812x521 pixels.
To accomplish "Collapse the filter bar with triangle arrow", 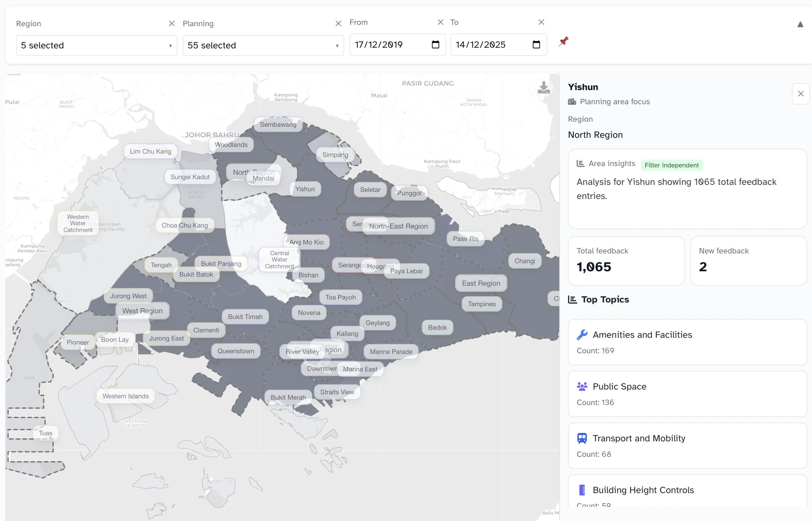I will [x=800, y=24].
